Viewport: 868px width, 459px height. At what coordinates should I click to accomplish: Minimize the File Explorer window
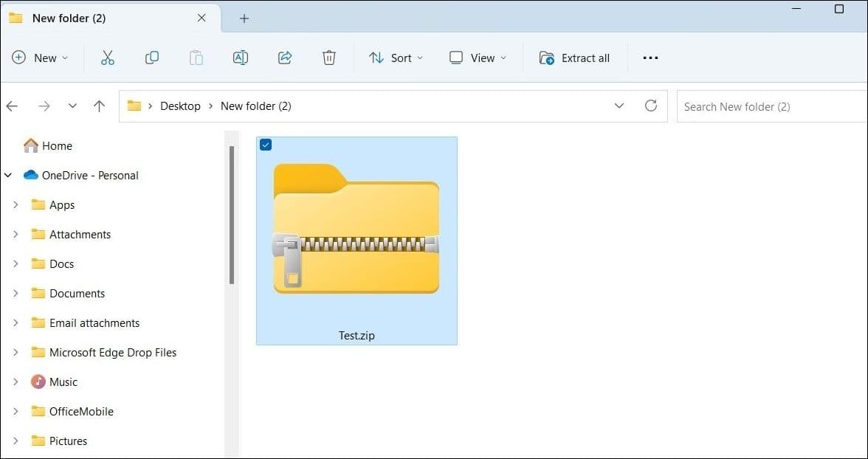pyautogui.click(x=796, y=9)
